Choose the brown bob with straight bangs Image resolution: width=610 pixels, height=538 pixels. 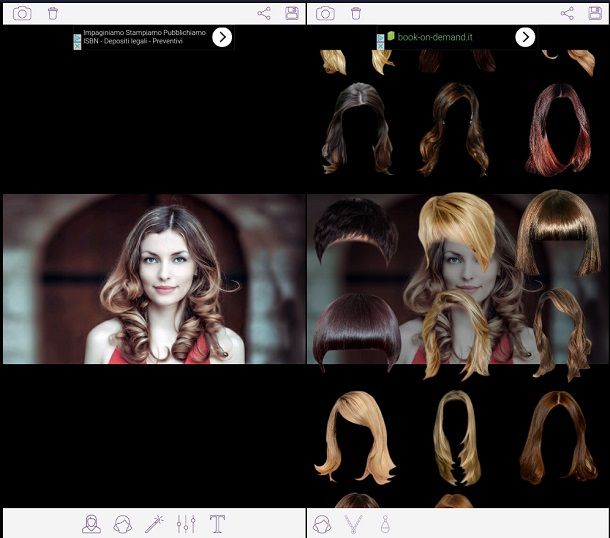558,232
